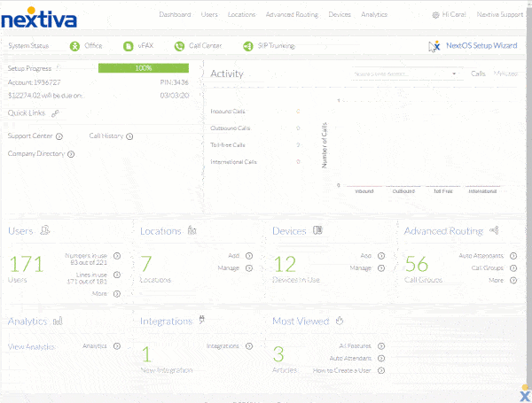Open Nextiva Support link
Screen dimensions: 532x403
500,14
